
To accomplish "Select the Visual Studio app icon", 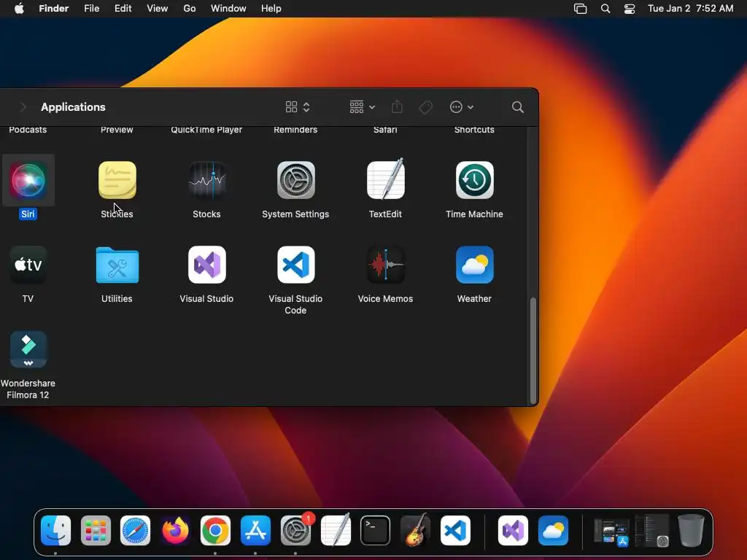I will [x=206, y=265].
